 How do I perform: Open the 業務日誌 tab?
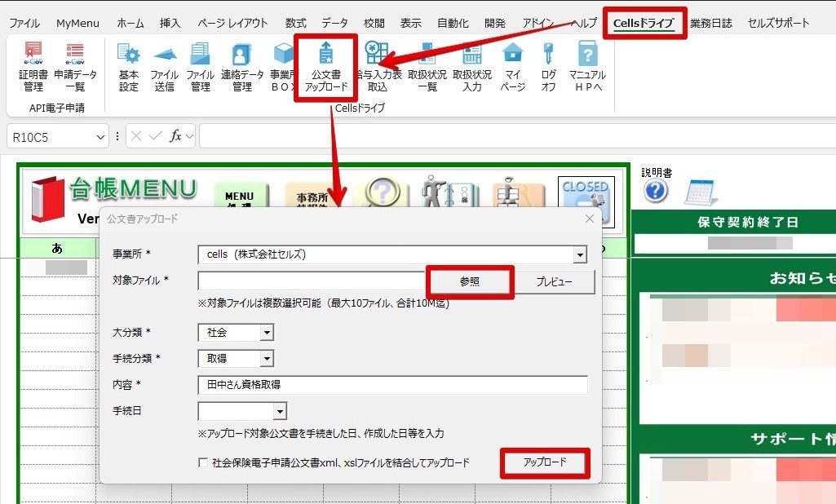[x=710, y=23]
